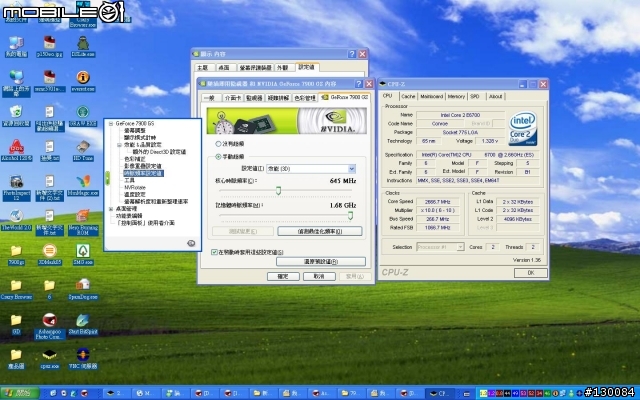Click the Intel Core 2 Duo logo in CPU-Z
The width and height of the screenshot is (640, 400).
pos(523,129)
